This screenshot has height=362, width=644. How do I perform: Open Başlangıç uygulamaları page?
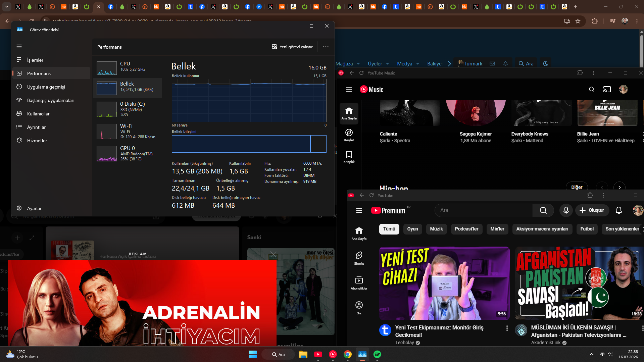click(51, 100)
